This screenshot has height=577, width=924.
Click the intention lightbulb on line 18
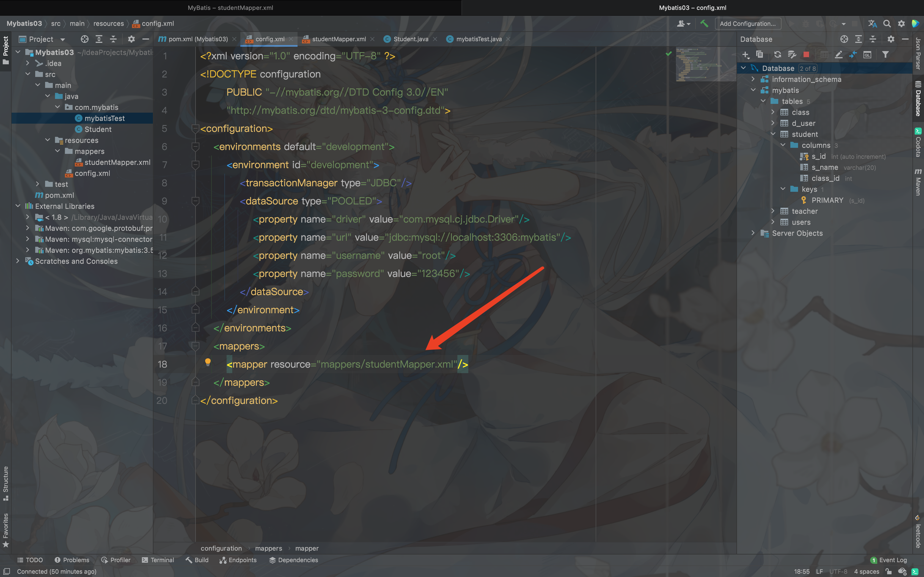(208, 362)
